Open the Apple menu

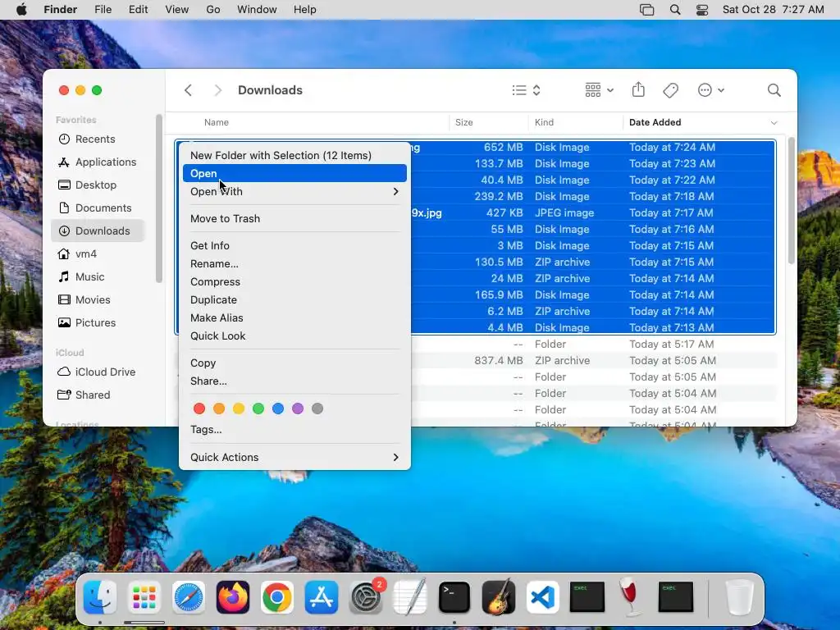(x=21, y=10)
